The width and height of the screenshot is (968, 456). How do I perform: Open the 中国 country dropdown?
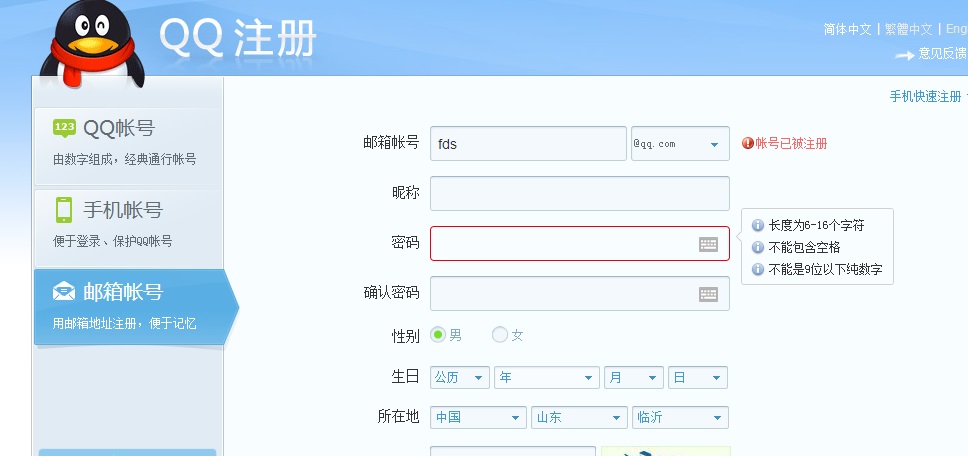(x=478, y=418)
